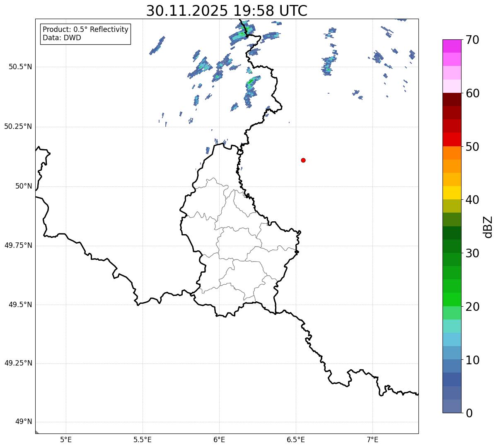The width and height of the screenshot is (498, 448).
Task: Click the 6°E longitude tick label
Action: [219, 439]
